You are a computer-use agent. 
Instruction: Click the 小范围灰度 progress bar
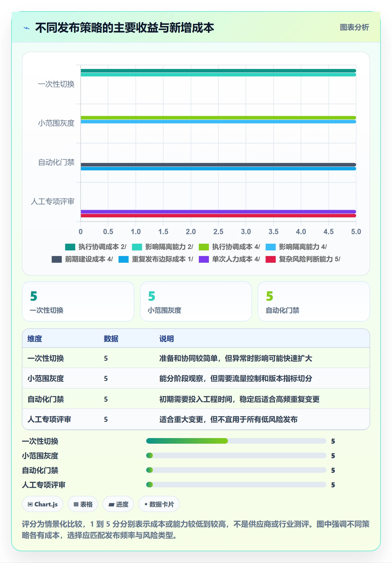point(236,456)
